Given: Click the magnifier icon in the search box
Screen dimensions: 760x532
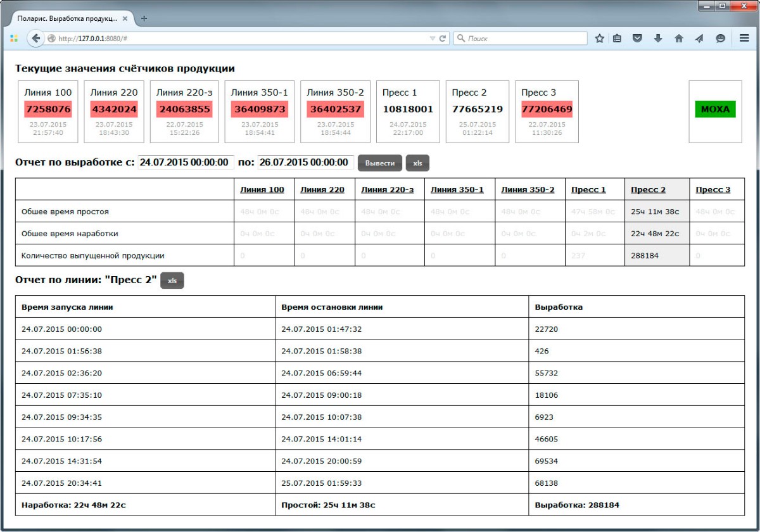Looking at the screenshot, I should click(461, 39).
